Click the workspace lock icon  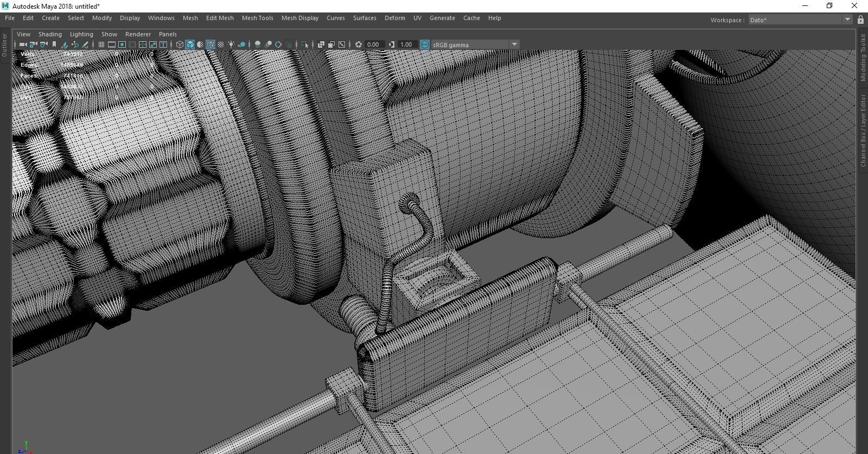pos(860,20)
